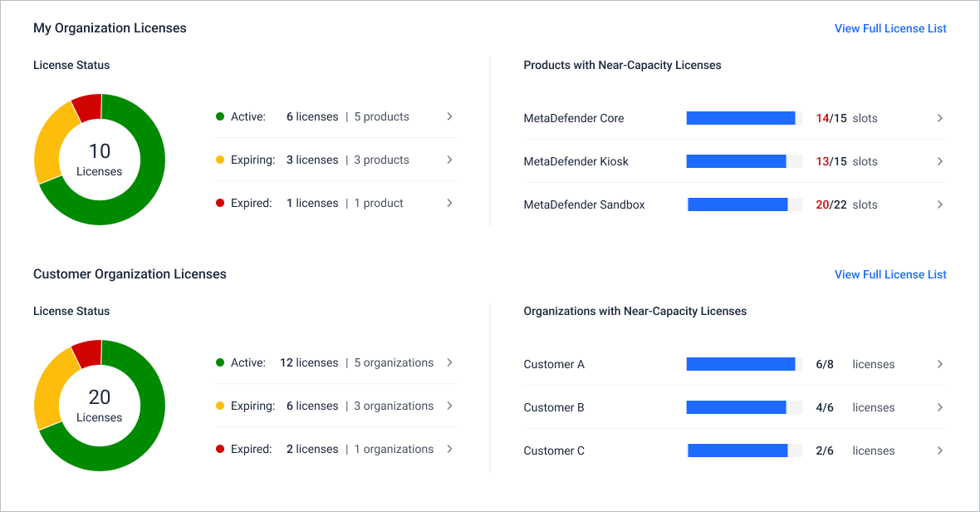Select the MetaDefender Sandbox product name
The height and width of the screenshot is (512, 980).
point(584,204)
